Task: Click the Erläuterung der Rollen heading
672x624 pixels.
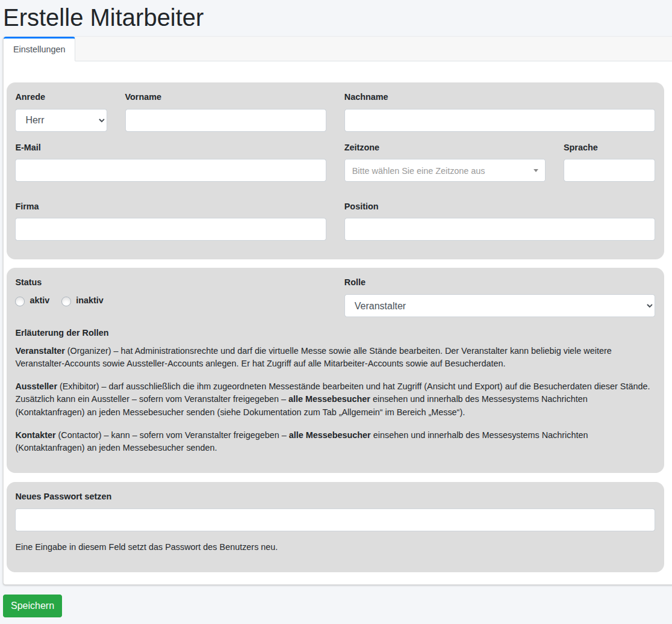Action: point(62,333)
